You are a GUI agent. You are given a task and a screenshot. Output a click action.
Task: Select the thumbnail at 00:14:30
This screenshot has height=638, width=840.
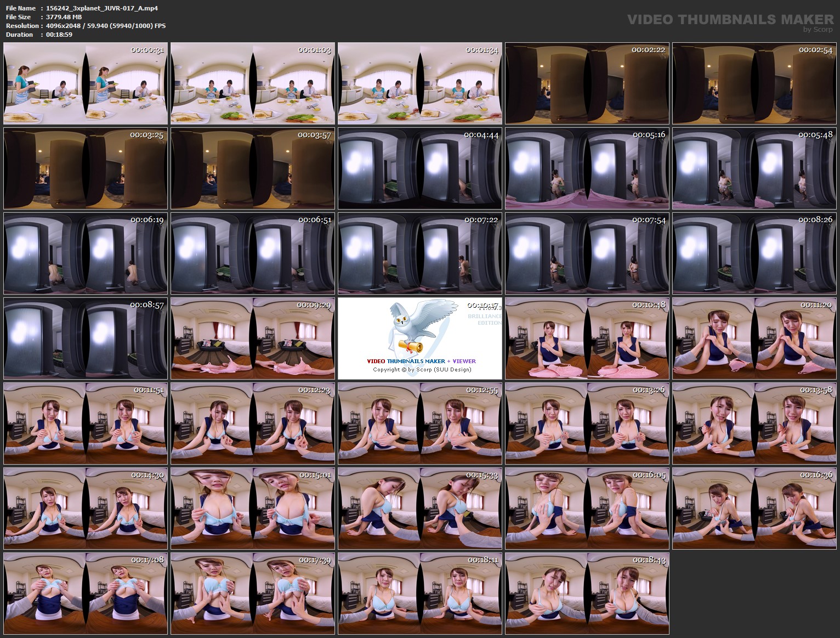[x=85, y=509]
